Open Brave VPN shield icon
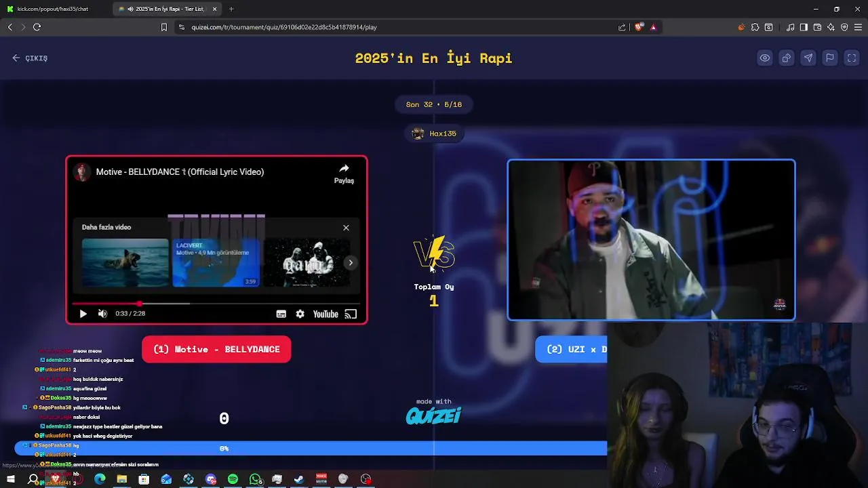 point(844,27)
